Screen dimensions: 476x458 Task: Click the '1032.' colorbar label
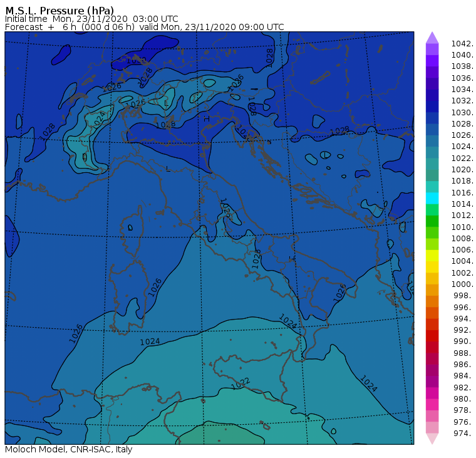[462, 100]
